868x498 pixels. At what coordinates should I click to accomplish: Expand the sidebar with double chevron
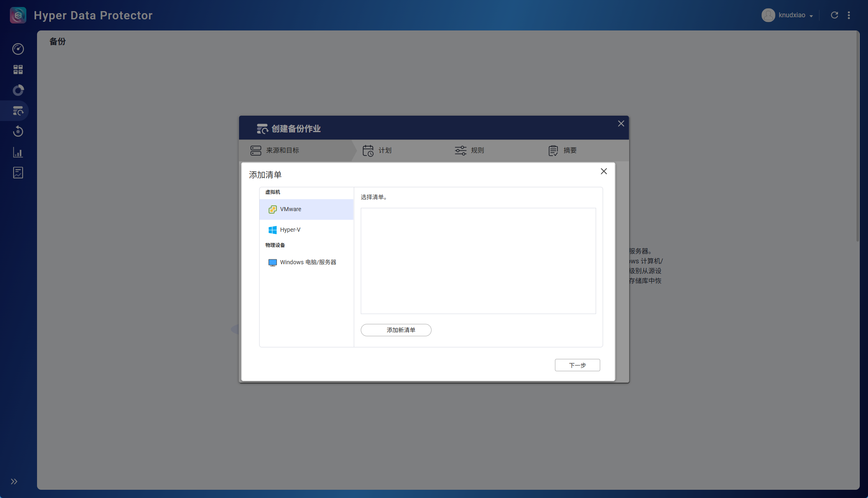coord(14,482)
